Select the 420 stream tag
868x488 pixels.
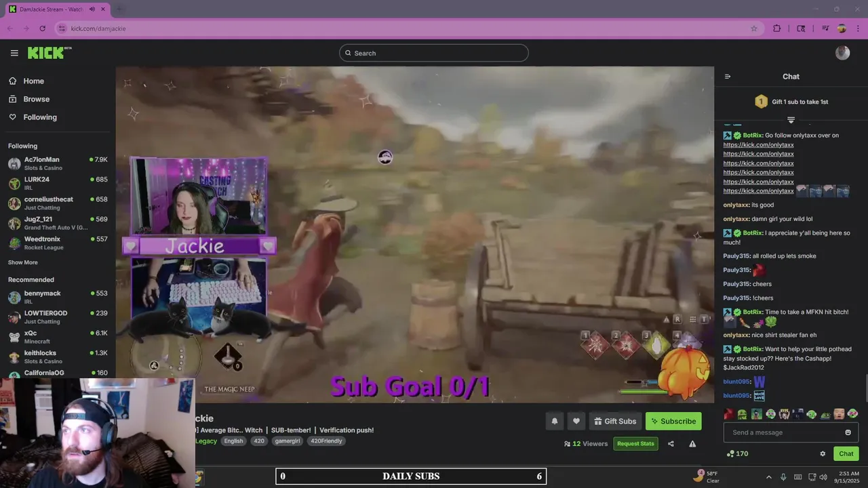[259, 441]
